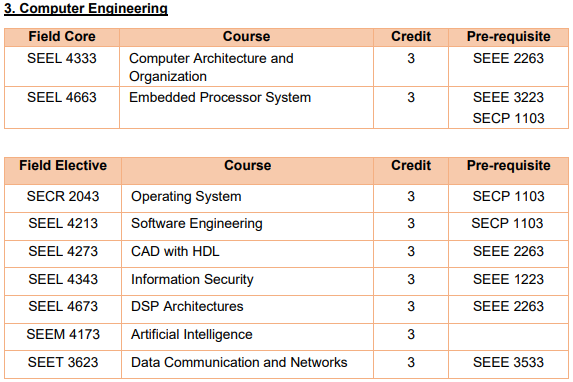The height and width of the screenshot is (382, 573).
Task: Click the SECR 2043 elective code
Action: tap(63, 197)
